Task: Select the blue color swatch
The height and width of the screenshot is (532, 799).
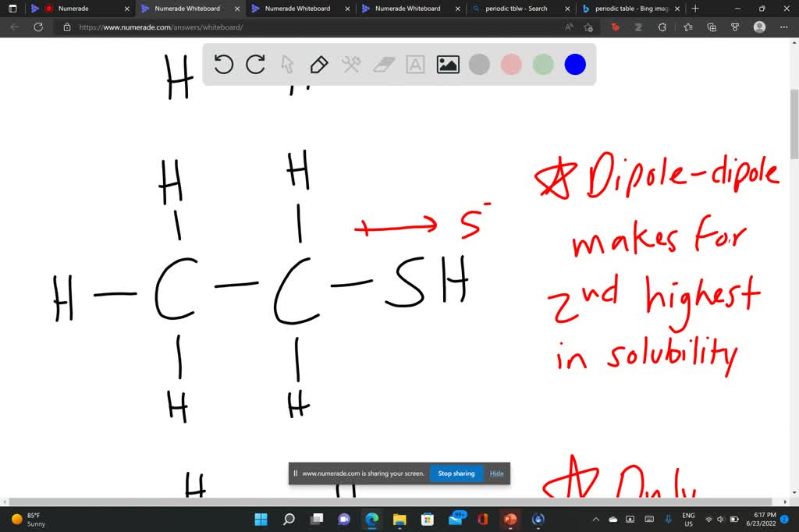Action: pos(575,65)
